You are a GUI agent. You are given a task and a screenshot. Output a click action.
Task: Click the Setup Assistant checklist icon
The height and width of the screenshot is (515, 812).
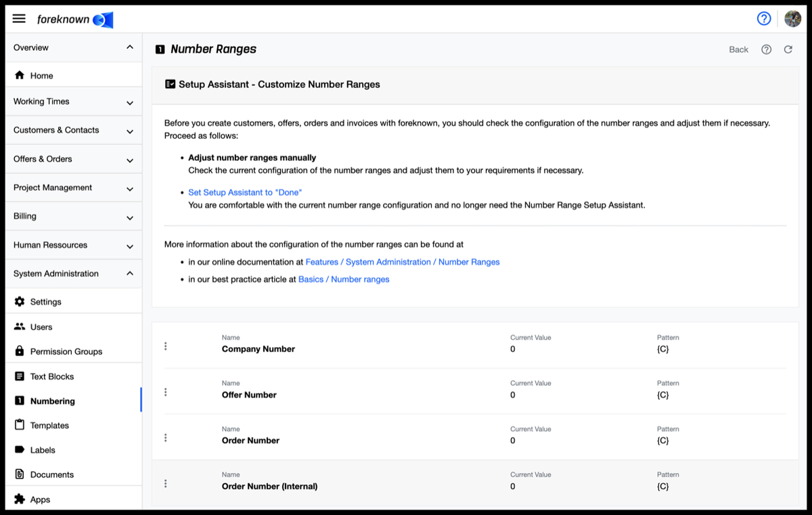point(171,85)
